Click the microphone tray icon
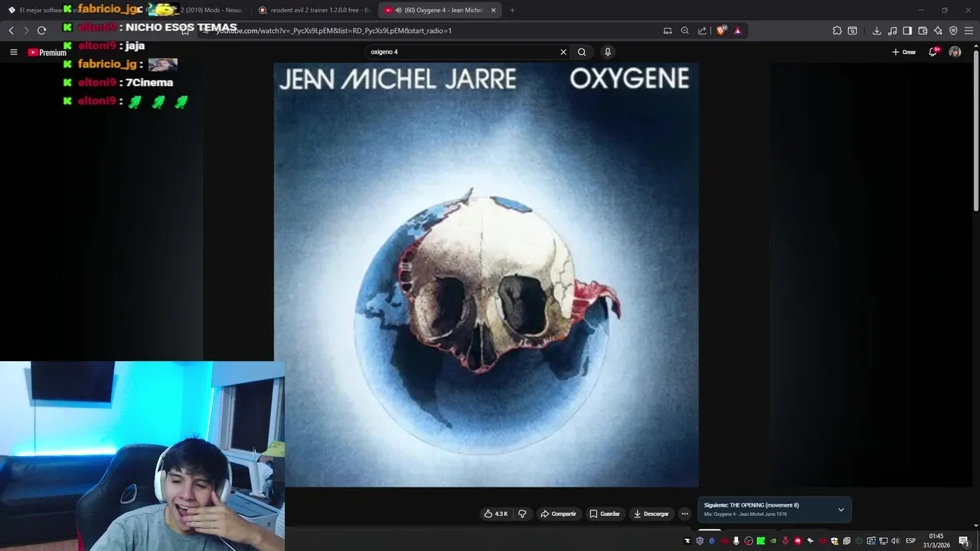This screenshot has height=551, width=980. (x=736, y=541)
